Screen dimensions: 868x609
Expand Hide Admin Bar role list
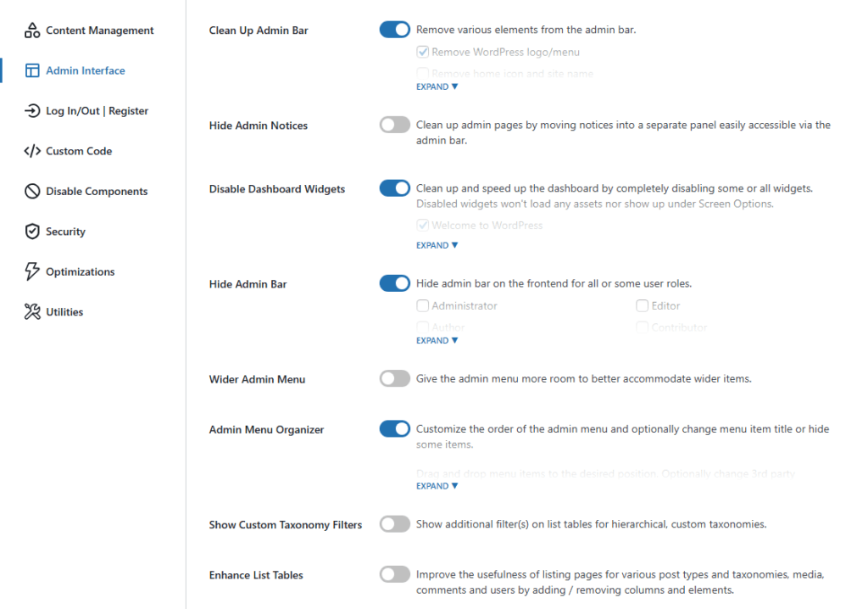[x=437, y=341]
